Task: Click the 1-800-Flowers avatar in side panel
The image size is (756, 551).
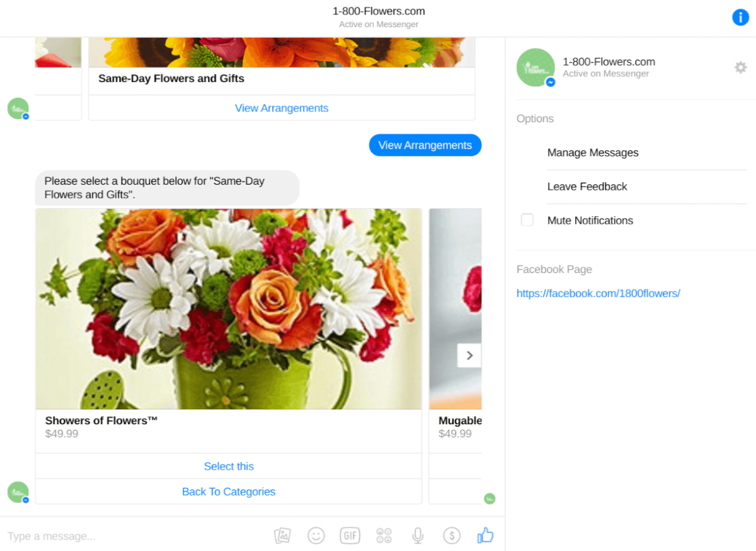Action: pos(535,67)
